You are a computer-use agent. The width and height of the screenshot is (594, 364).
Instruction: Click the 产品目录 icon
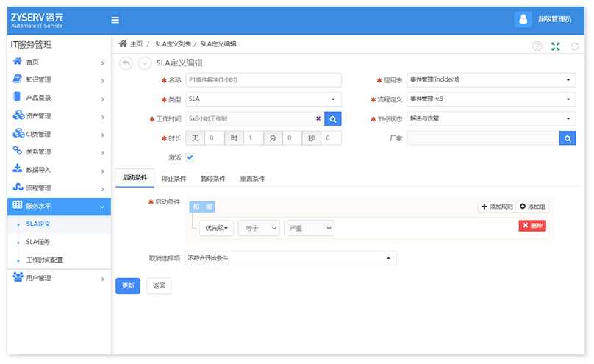tap(17, 96)
